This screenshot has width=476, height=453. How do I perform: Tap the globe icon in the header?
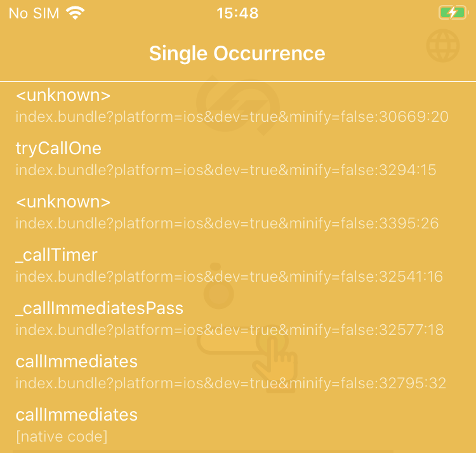(x=442, y=46)
